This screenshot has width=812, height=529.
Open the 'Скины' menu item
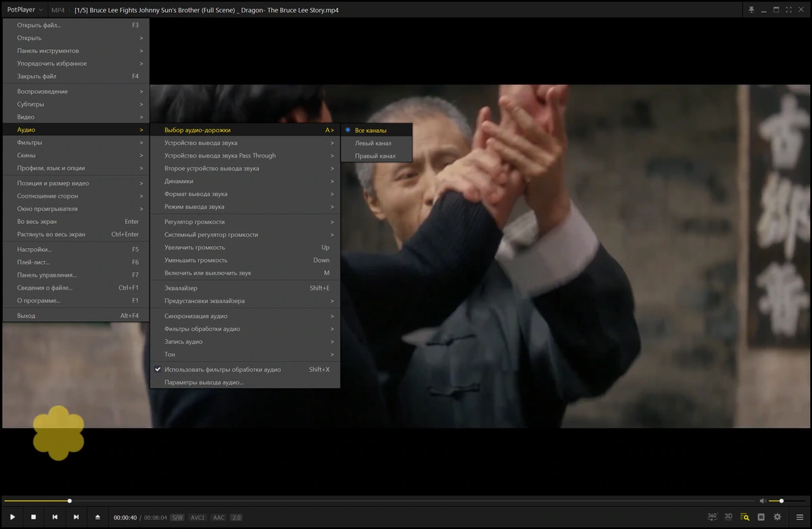click(x=76, y=156)
